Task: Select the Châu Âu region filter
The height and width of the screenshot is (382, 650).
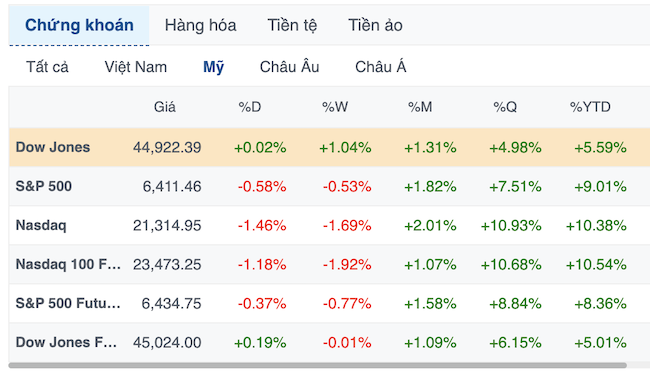Action: coord(289,67)
